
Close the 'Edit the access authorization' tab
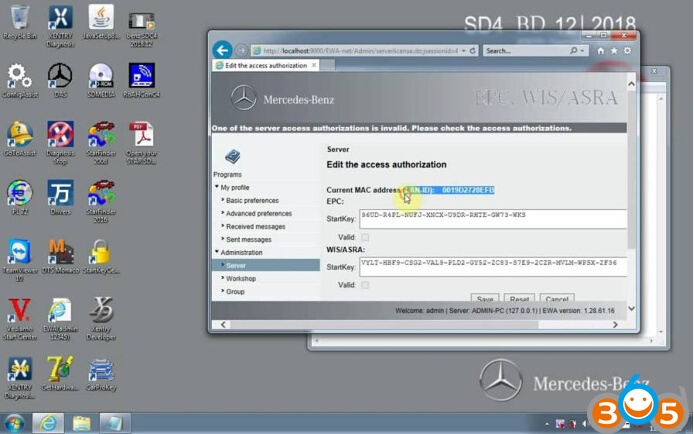[314, 65]
